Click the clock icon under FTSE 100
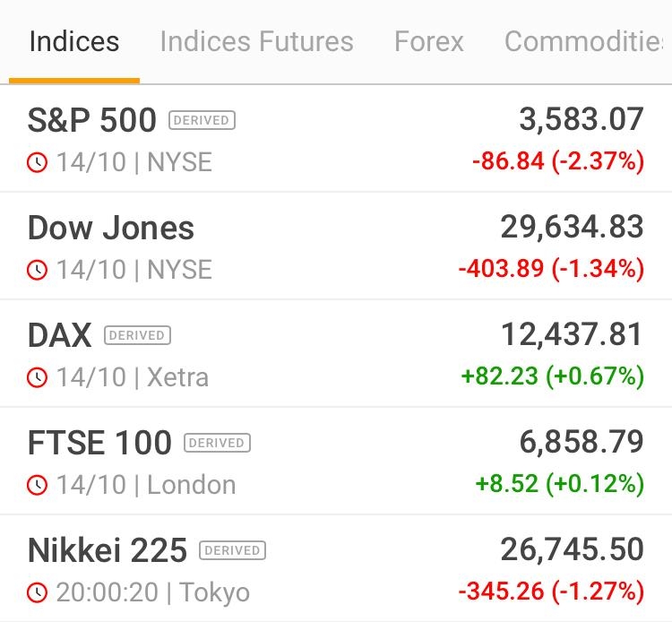This screenshot has height=622, width=672. click(37, 485)
